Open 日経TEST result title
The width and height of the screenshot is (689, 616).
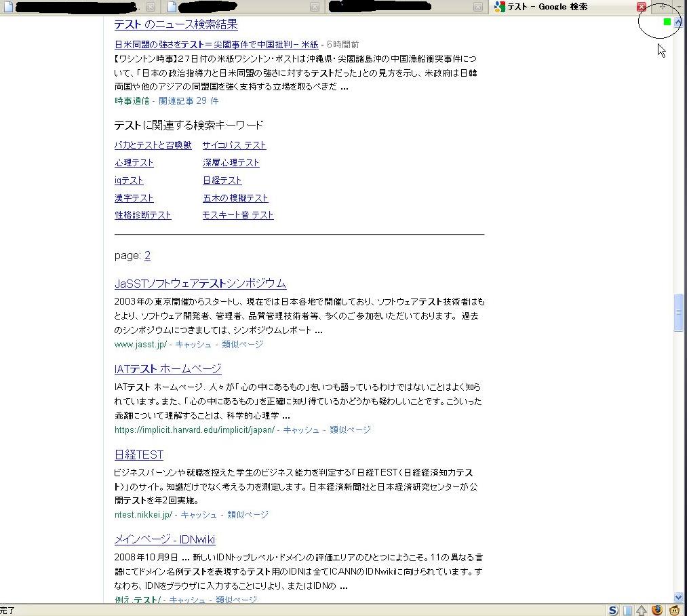[139, 454]
